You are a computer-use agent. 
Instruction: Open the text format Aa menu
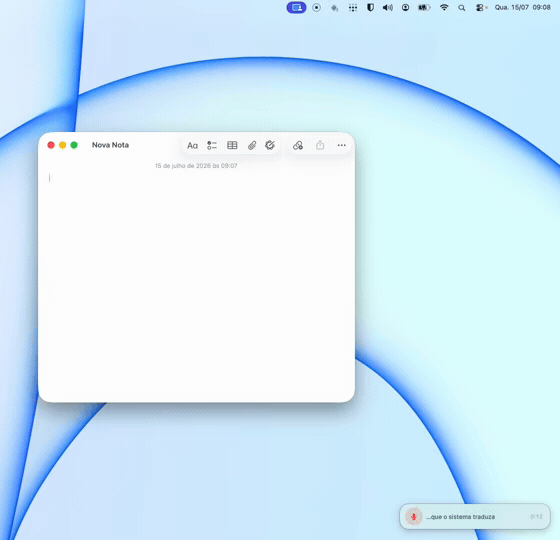point(192,145)
